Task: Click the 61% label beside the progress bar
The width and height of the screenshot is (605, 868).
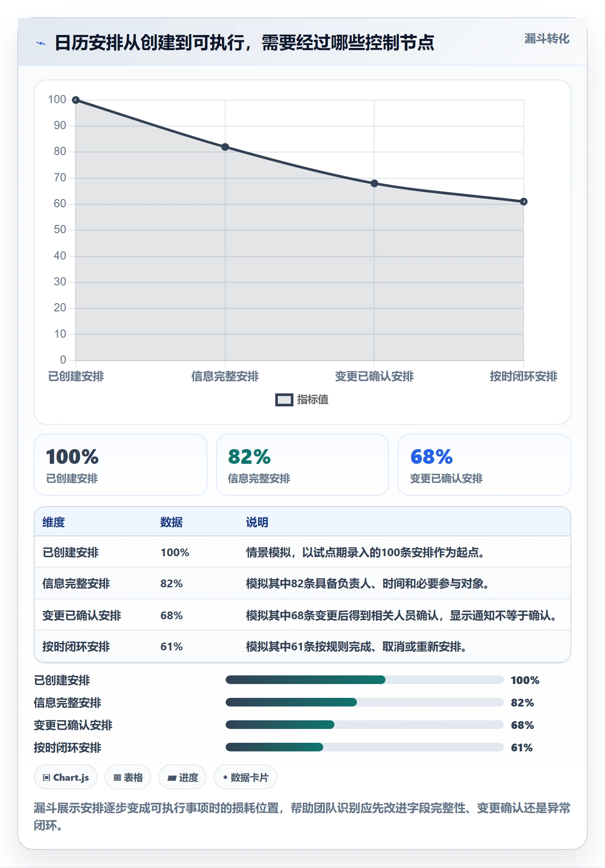Action: 522,748
